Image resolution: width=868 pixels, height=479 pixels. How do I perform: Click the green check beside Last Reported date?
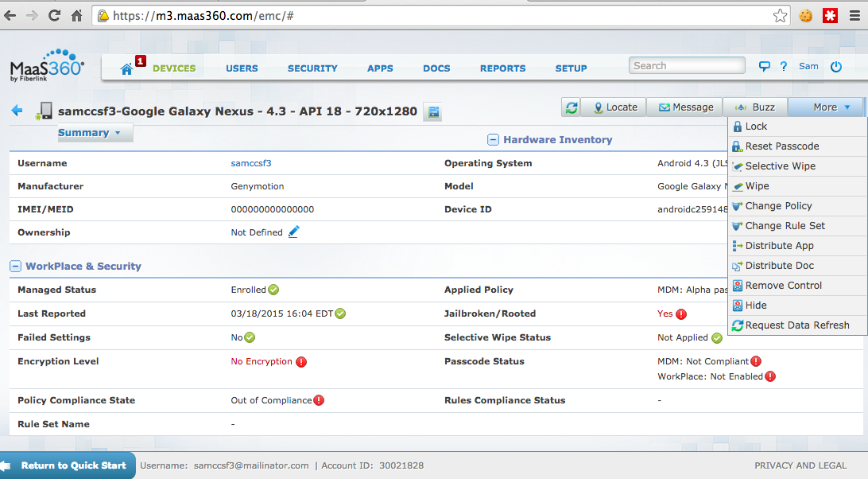(x=340, y=313)
